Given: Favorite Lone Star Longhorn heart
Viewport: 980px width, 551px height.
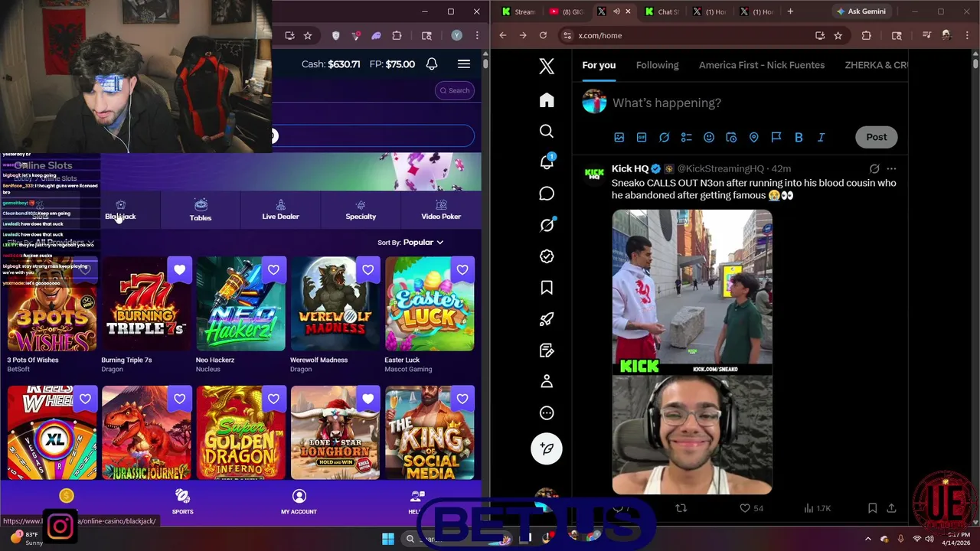Looking at the screenshot, I should [x=368, y=399].
